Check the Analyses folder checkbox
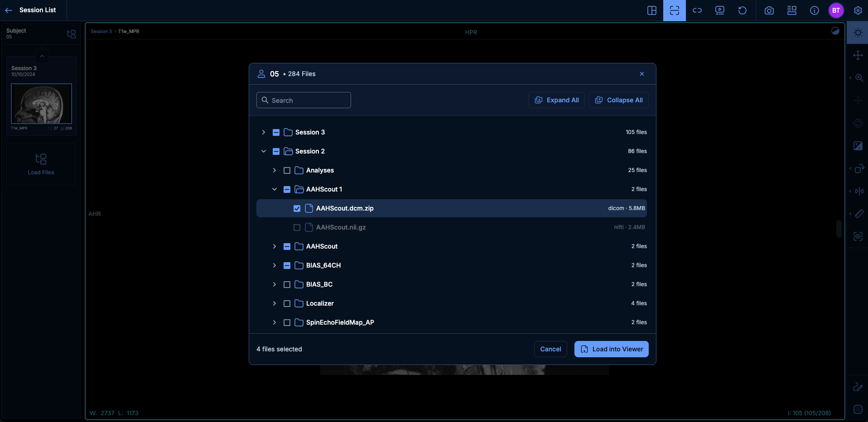 click(x=287, y=170)
